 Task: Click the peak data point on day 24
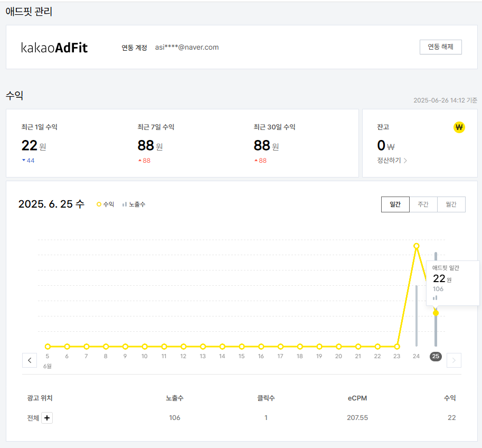coord(416,246)
